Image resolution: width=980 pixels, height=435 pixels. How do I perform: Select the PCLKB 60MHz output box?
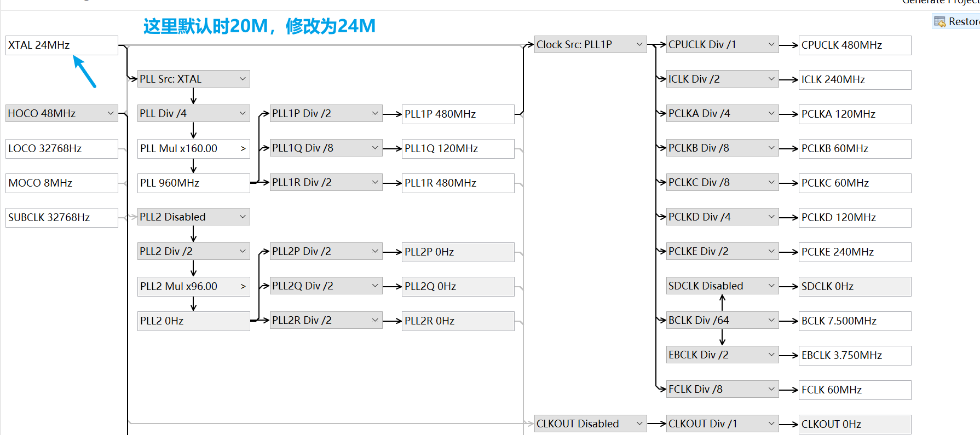click(855, 149)
